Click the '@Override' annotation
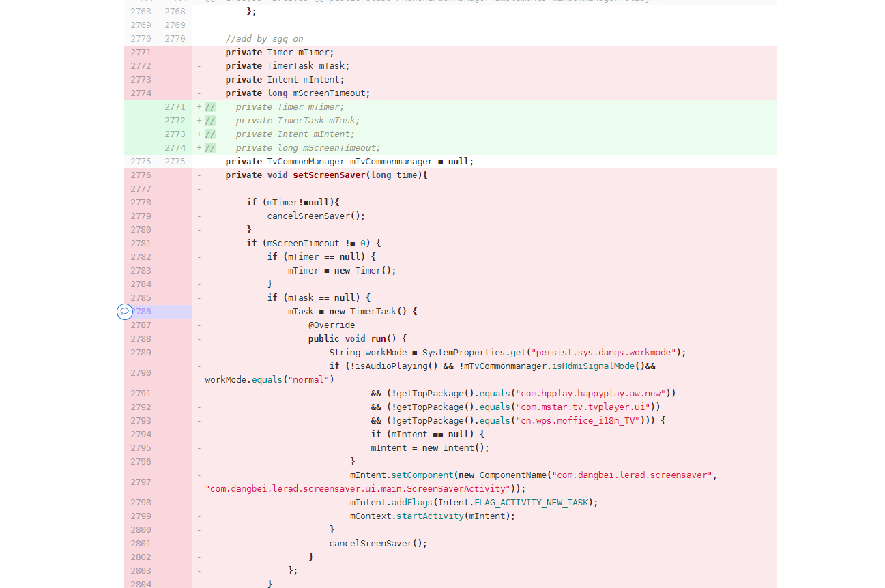This screenshot has width=885, height=588. [x=332, y=325]
